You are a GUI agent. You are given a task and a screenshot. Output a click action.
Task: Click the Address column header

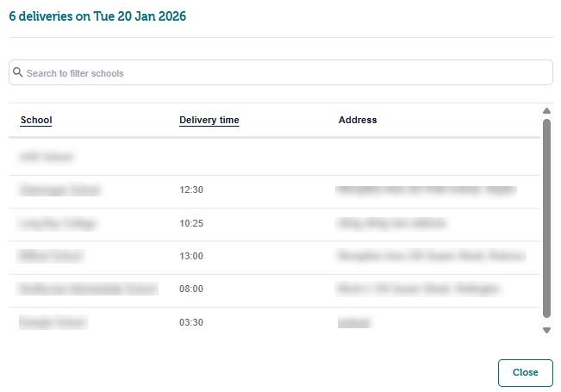pos(358,121)
